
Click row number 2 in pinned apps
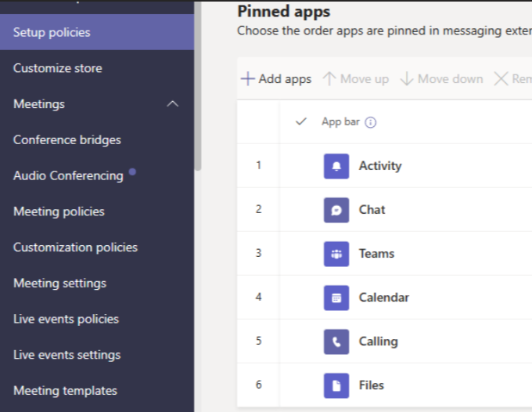tap(258, 209)
